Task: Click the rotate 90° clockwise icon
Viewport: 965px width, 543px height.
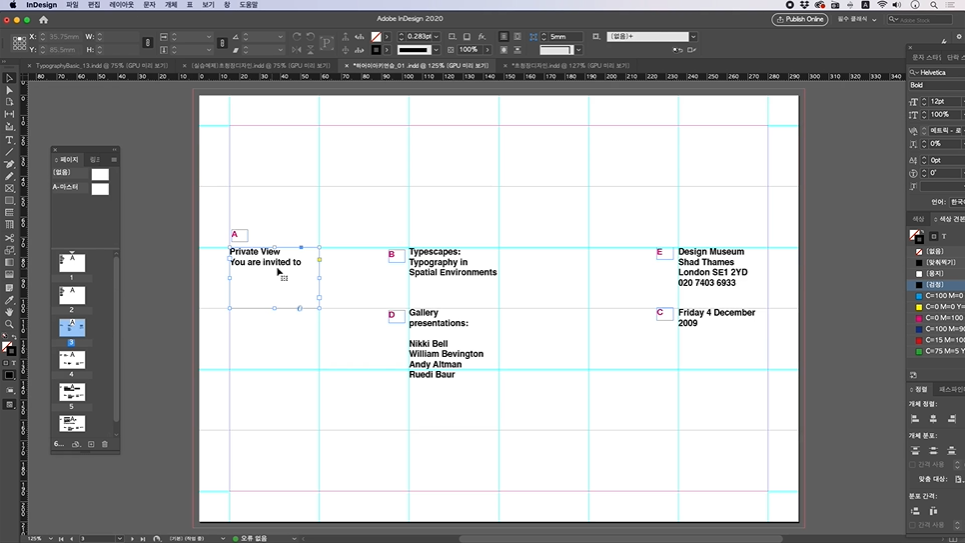Action: [297, 37]
